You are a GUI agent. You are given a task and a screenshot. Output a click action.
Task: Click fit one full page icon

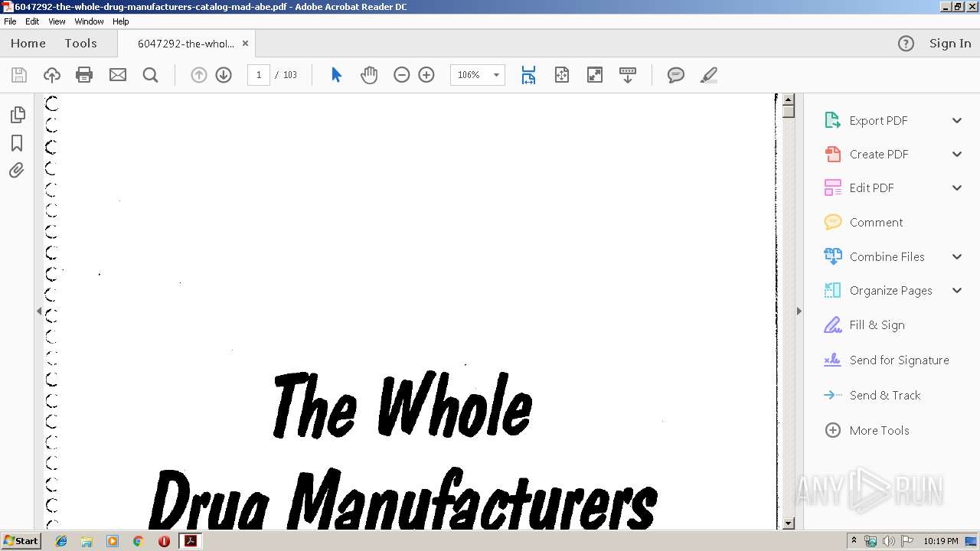tap(562, 75)
